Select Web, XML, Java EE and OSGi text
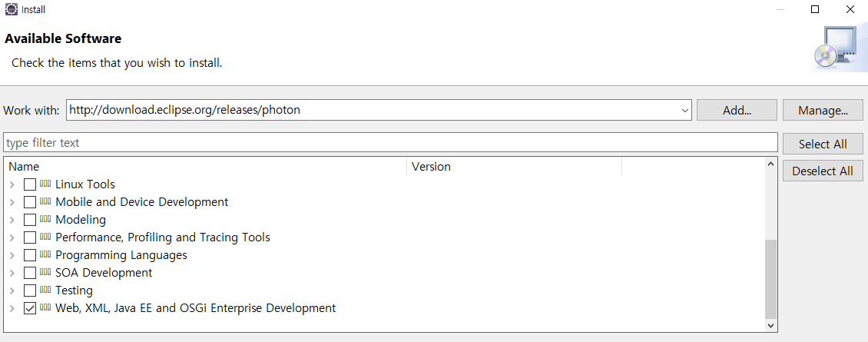 pyautogui.click(x=195, y=307)
